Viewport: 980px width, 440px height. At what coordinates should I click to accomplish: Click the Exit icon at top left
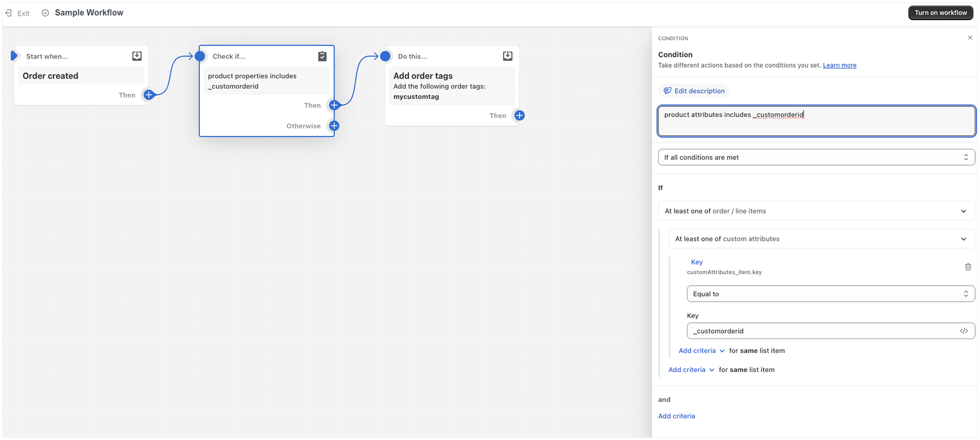click(8, 13)
